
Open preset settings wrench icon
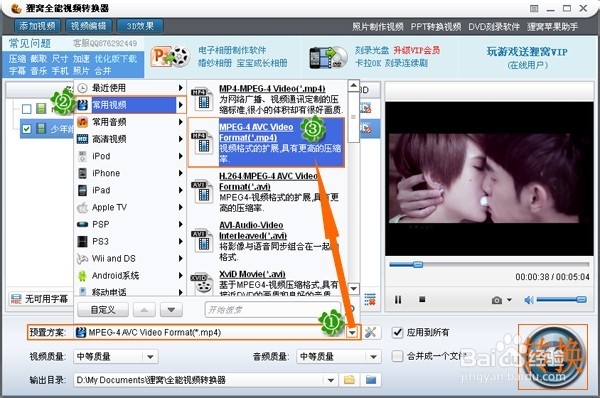370,332
